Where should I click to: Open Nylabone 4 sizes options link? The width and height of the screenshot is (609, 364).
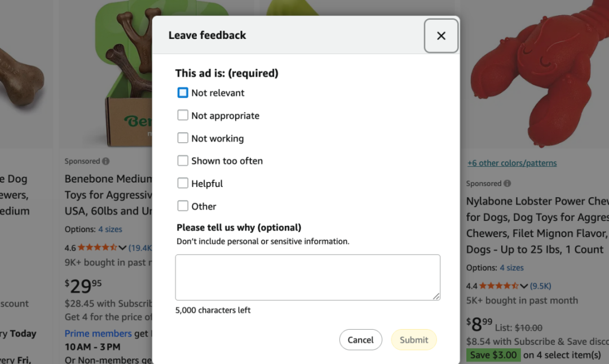[x=511, y=268]
